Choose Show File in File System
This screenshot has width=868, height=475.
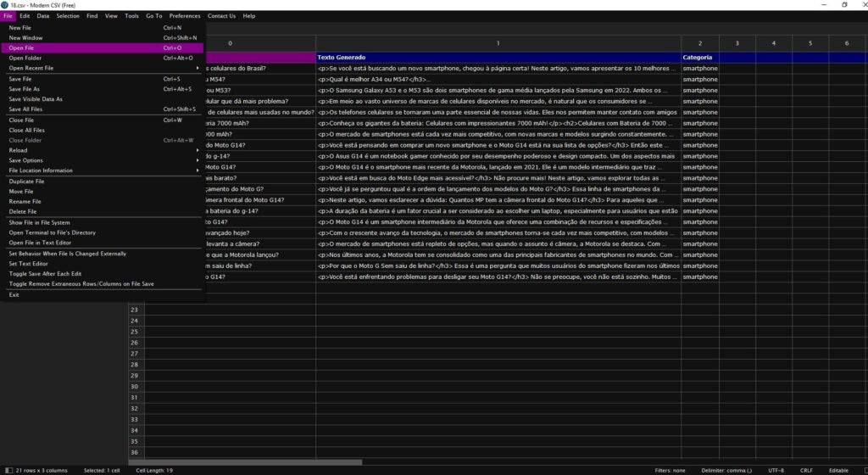tap(102, 222)
